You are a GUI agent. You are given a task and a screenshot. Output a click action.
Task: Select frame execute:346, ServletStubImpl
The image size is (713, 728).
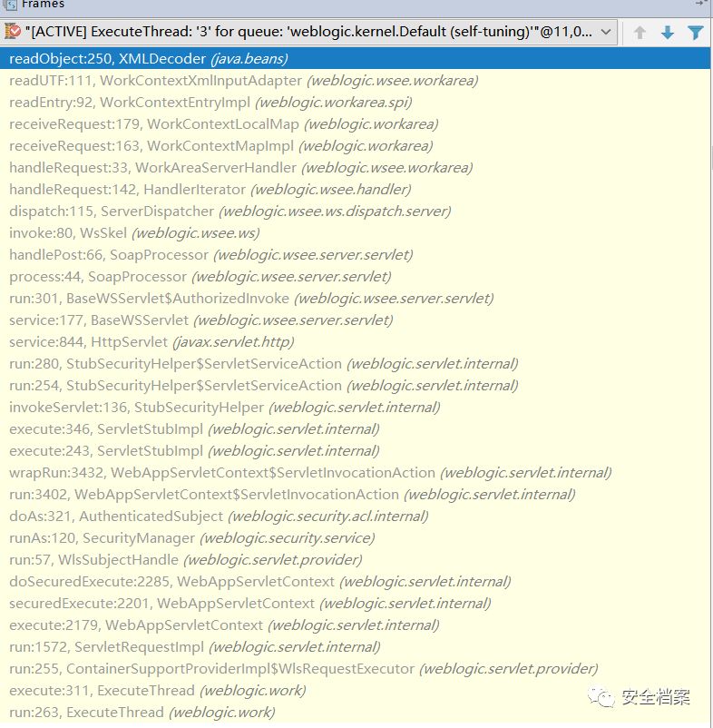[x=356, y=429]
